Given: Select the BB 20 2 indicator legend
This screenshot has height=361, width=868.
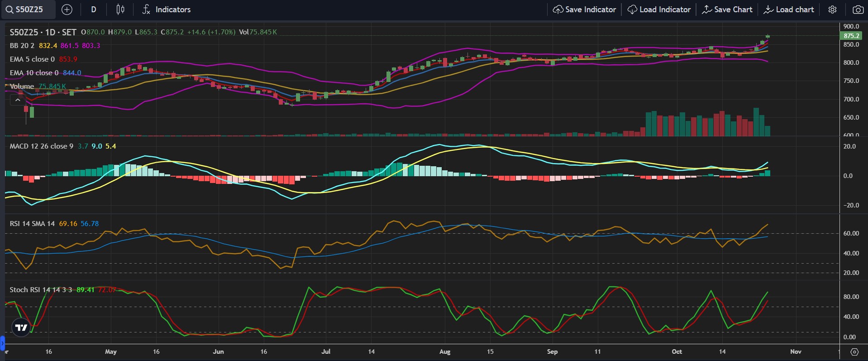Looking at the screenshot, I should pos(22,46).
